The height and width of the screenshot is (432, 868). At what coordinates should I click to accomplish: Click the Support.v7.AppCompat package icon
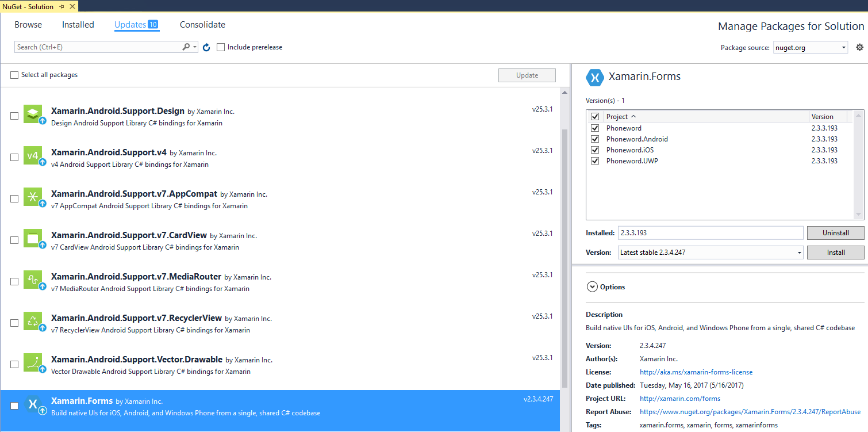click(x=33, y=197)
